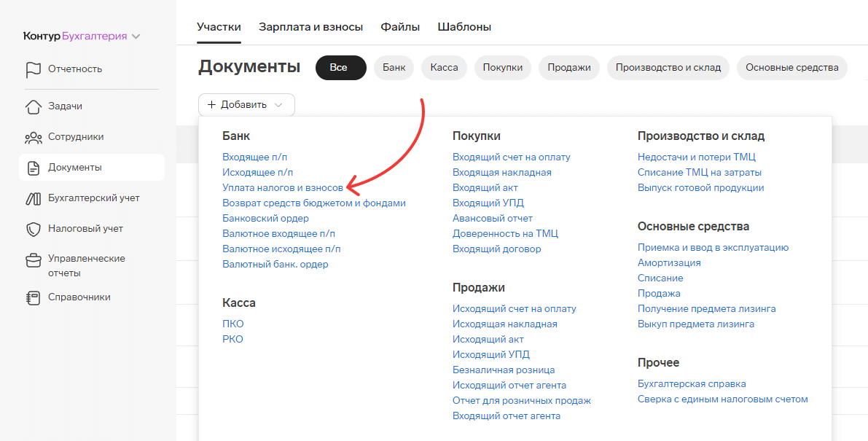868x441 pixels.
Task: Choose Входящая накладная
Action: point(502,173)
